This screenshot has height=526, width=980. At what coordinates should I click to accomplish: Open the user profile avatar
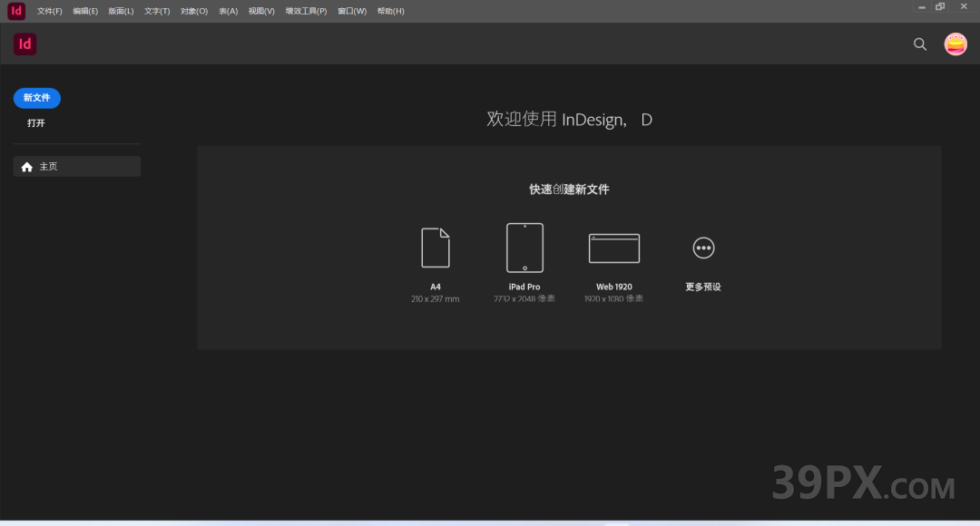[x=955, y=44]
